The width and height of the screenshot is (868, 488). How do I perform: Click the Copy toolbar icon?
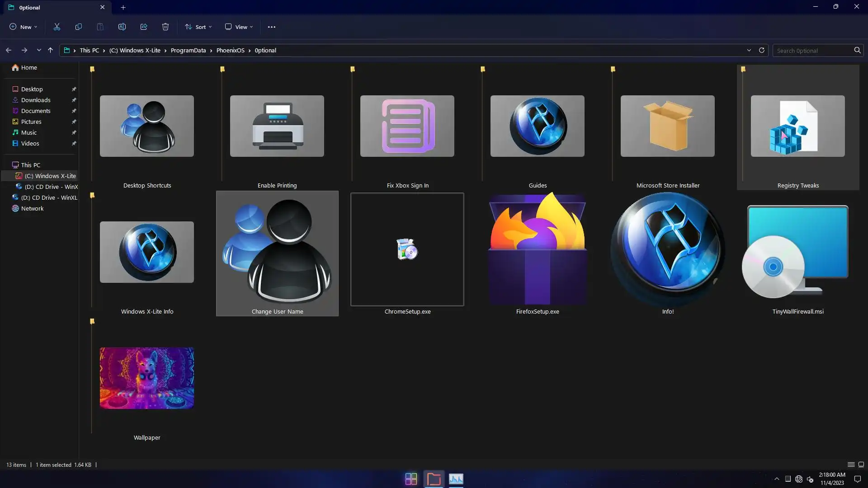(x=78, y=27)
